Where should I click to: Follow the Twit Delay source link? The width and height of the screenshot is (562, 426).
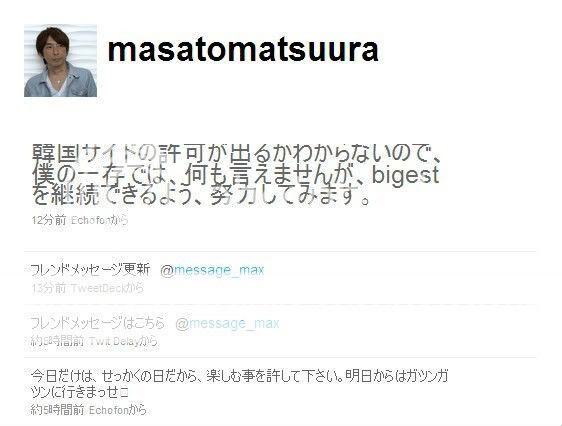tap(113, 341)
